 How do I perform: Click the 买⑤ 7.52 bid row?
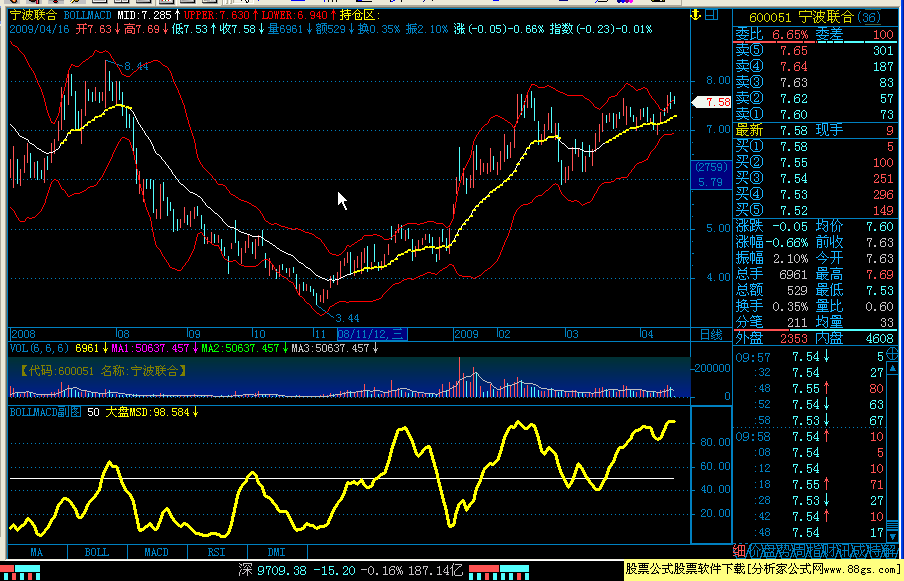(815, 210)
